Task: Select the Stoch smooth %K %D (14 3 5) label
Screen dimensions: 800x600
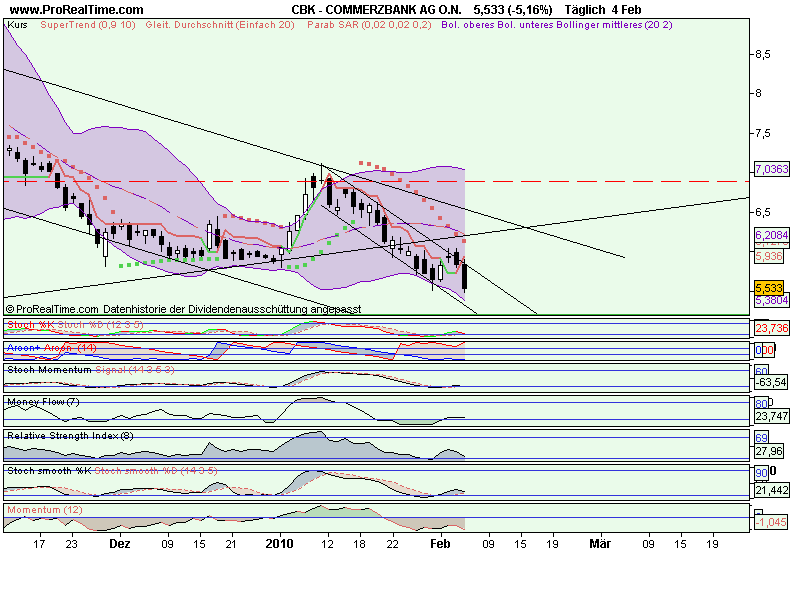Action: (x=112, y=470)
